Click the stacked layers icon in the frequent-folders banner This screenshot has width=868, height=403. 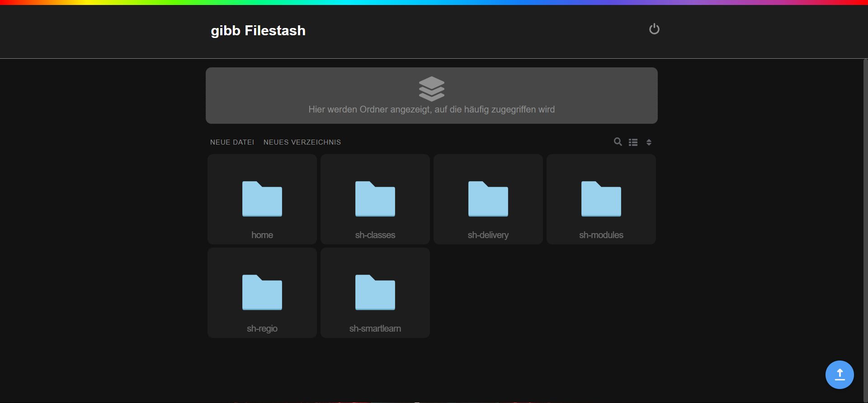(x=432, y=89)
